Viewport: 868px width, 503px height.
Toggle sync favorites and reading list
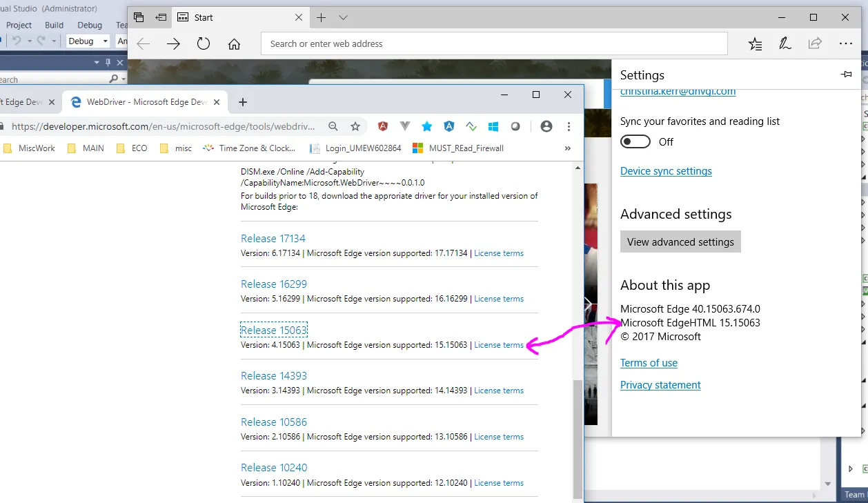[x=635, y=141]
